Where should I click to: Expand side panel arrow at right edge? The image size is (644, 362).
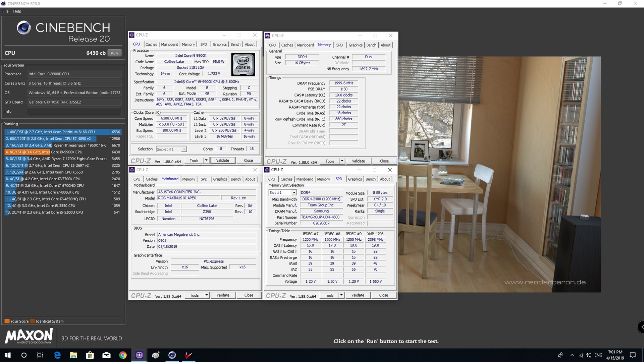pyautogui.click(x=641, y=327)
